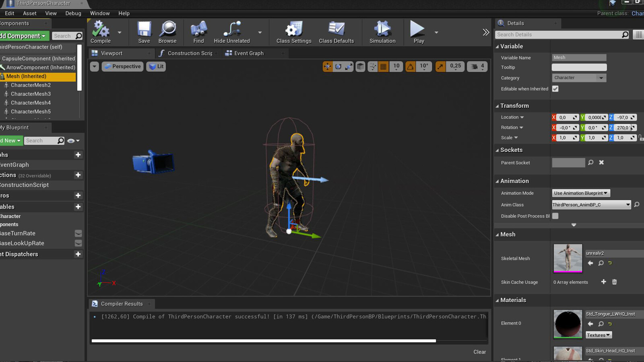The height and width of the screenshot is (362, 644).
Task: Open the Category Character dropdown
Action: tap(579, 78)
